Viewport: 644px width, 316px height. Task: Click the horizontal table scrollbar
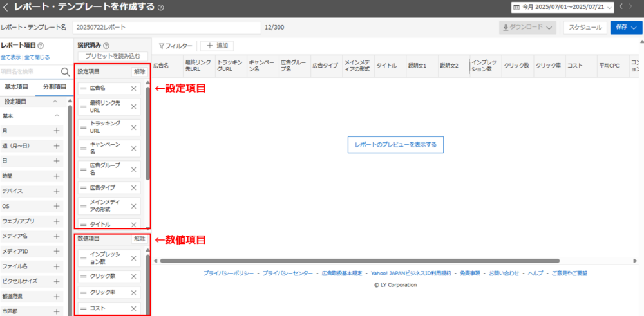click(x=360, y=261)
